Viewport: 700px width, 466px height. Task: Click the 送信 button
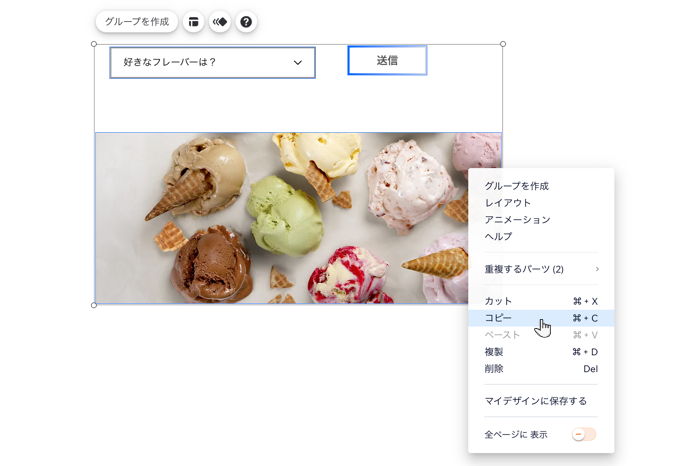click(387, 60)
